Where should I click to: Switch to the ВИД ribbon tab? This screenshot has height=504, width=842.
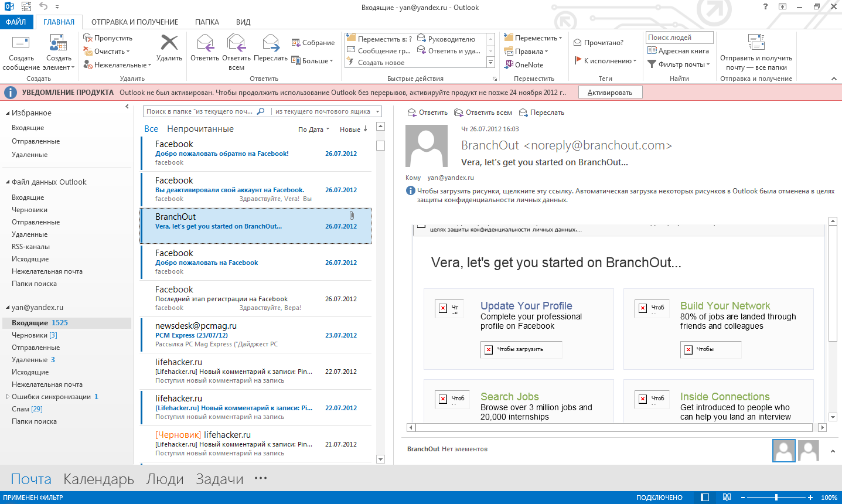tap(243, 22)
